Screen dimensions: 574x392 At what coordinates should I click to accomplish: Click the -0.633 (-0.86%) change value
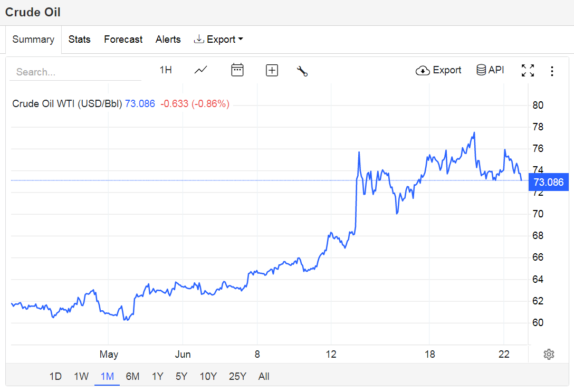click(x=195, y=103)
